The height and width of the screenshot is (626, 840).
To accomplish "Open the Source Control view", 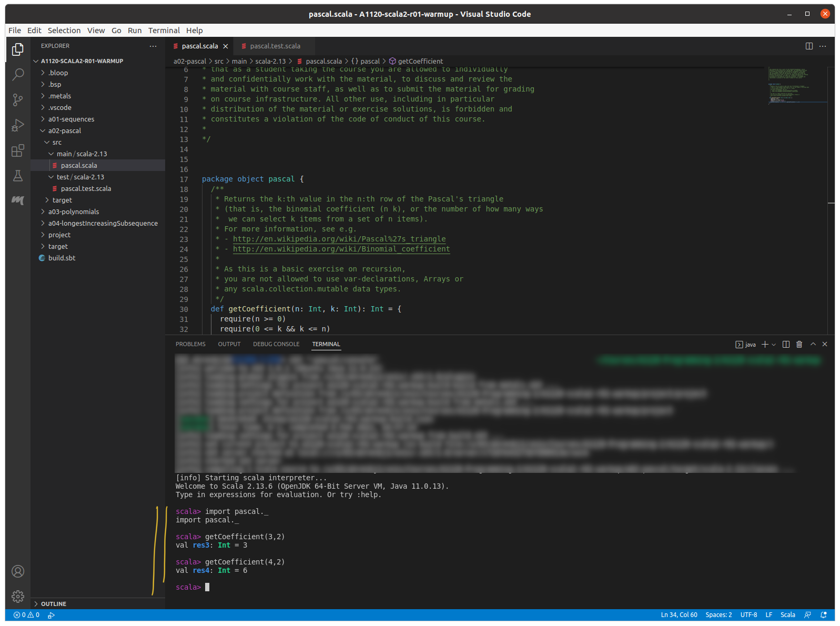I will 18,99.
